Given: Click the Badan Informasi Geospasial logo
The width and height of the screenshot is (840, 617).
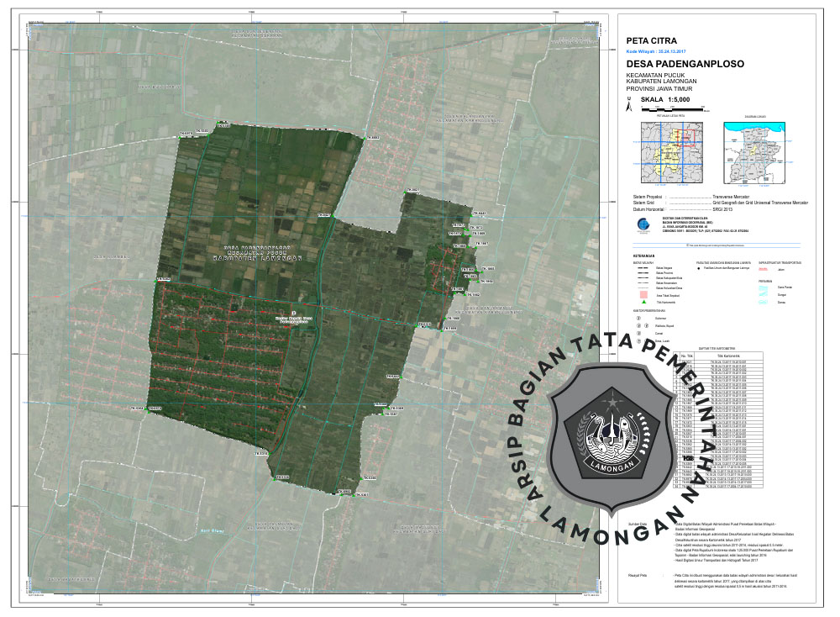Looking at the screenshot, I should (x=643, y=225).
